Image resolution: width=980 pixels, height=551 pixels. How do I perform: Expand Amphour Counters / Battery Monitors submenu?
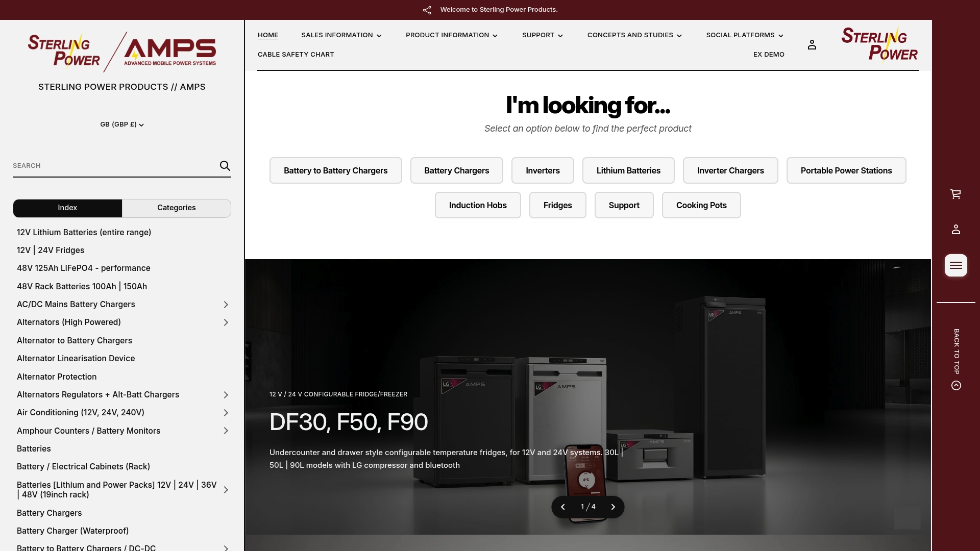point(226,431)
